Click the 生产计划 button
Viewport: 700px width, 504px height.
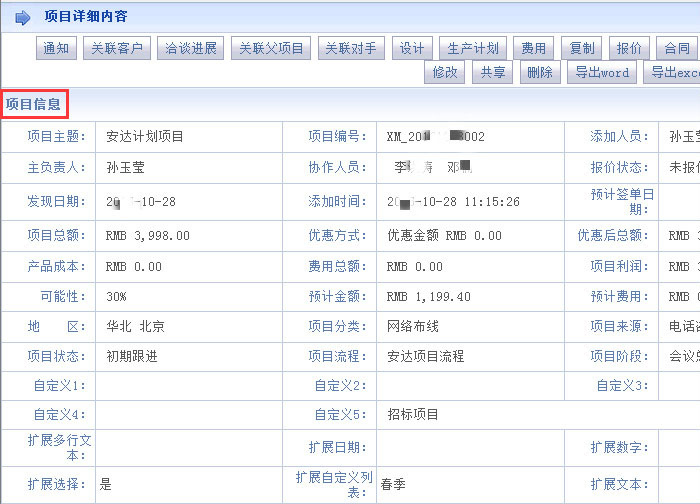click(x=472, y=48)
